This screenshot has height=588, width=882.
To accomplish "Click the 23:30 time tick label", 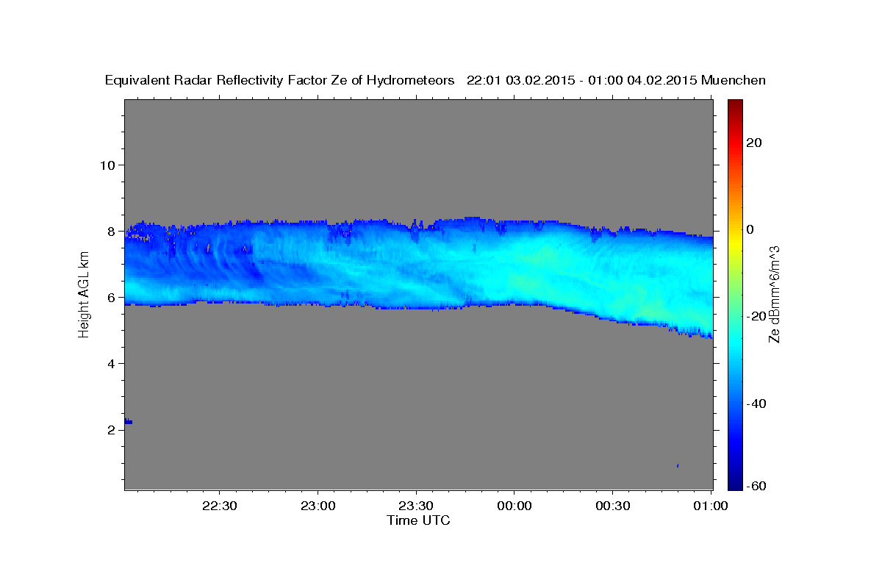I will click(x=416, y=506).
